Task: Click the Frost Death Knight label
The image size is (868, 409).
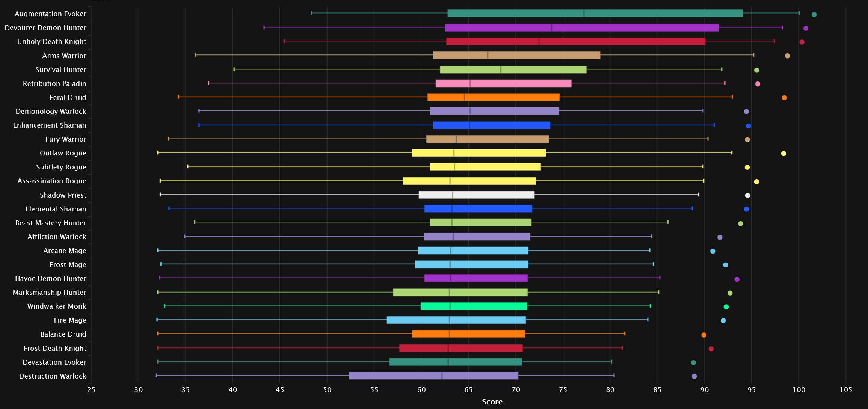Action: (55, 349)
